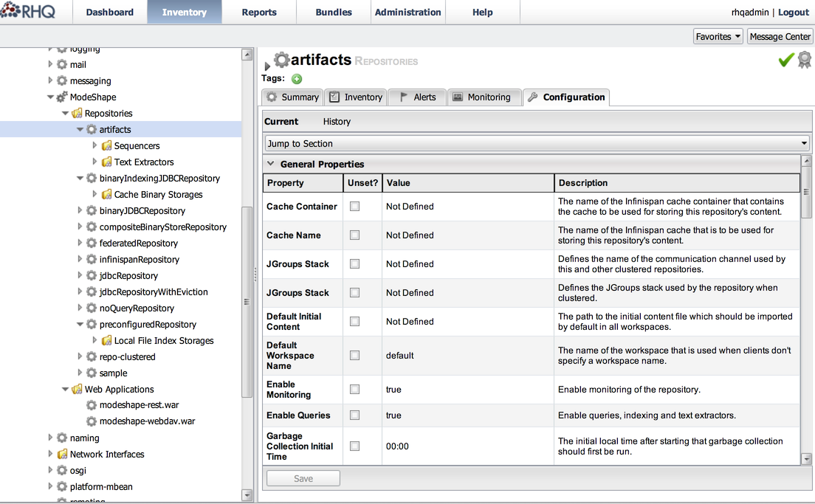Click the Logout link
Image resolution: width=815 pixels, height=504 pixels.
(x=794, y=12)
